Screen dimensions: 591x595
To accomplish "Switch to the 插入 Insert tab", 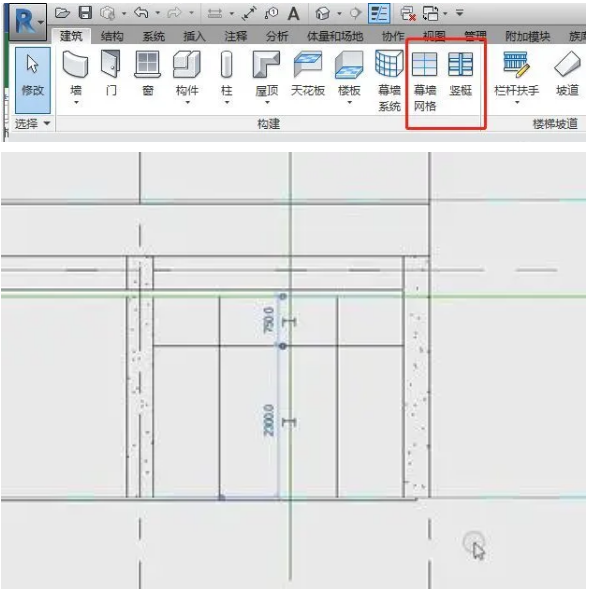I will click(x=194, y=36).
